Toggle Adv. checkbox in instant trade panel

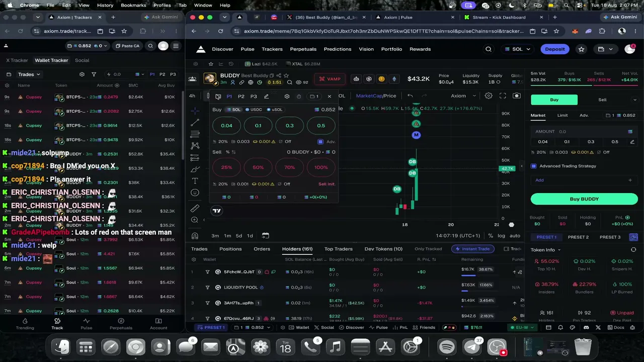coord(320,142)
